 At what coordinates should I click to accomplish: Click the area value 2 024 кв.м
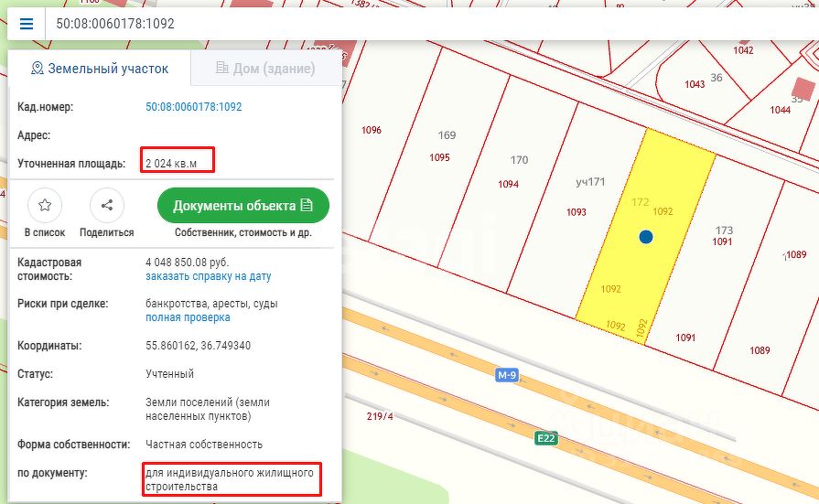(x=171, y=164)
